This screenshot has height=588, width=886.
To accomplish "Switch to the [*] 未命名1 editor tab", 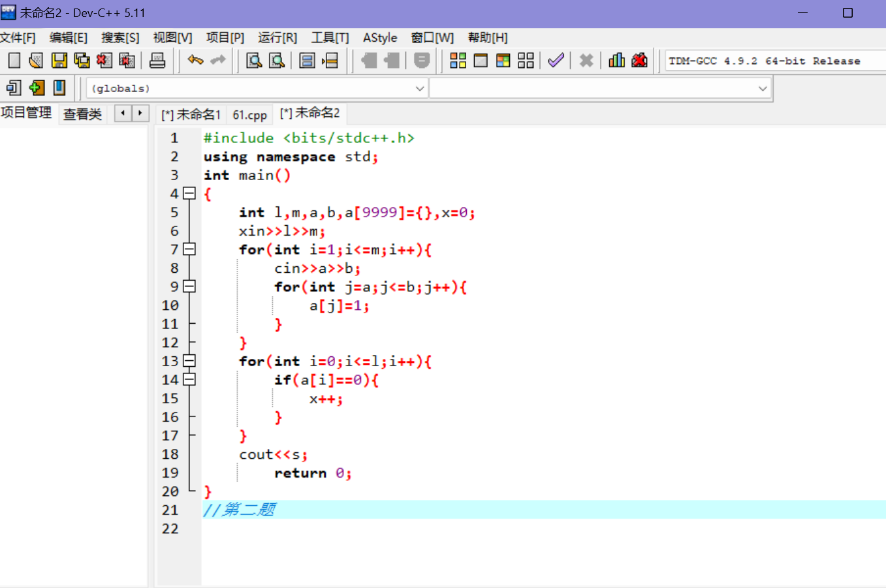I will coord(191,114).
